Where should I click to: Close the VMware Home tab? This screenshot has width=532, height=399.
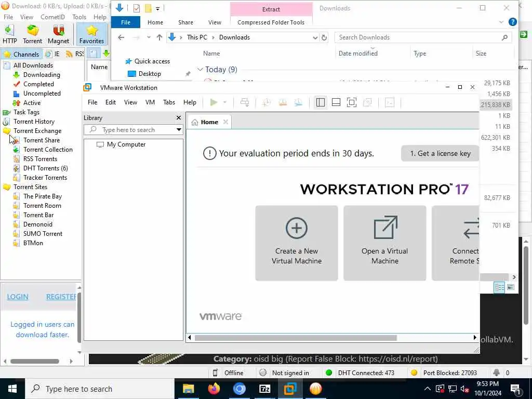coord(225,122)
